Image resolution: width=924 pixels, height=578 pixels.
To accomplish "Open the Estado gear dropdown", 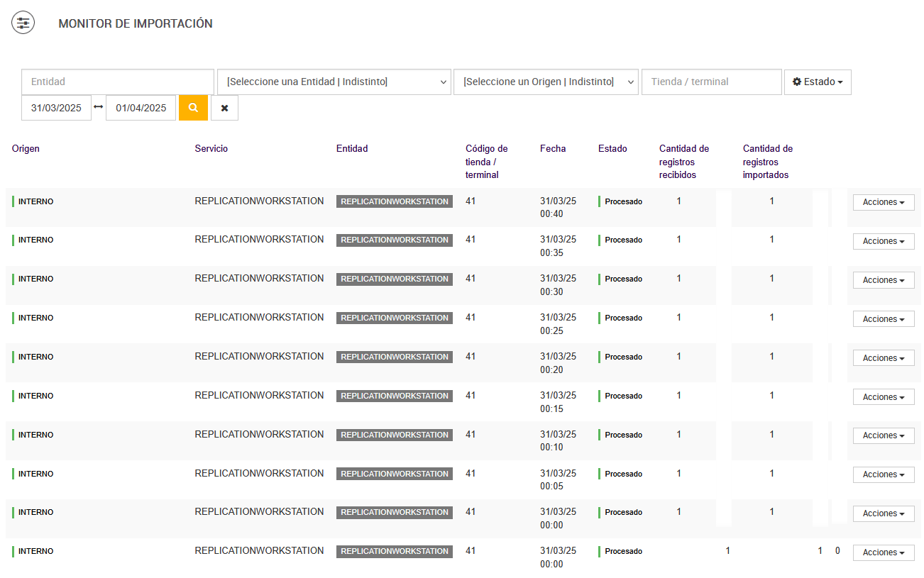I will pyautogui.click(x=818, y=82).
